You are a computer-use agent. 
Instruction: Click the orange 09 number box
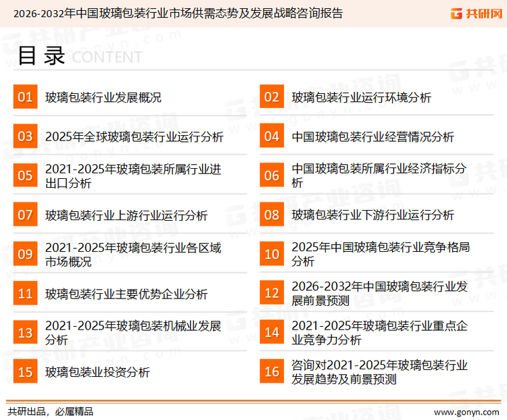click(x=25, y=254)
